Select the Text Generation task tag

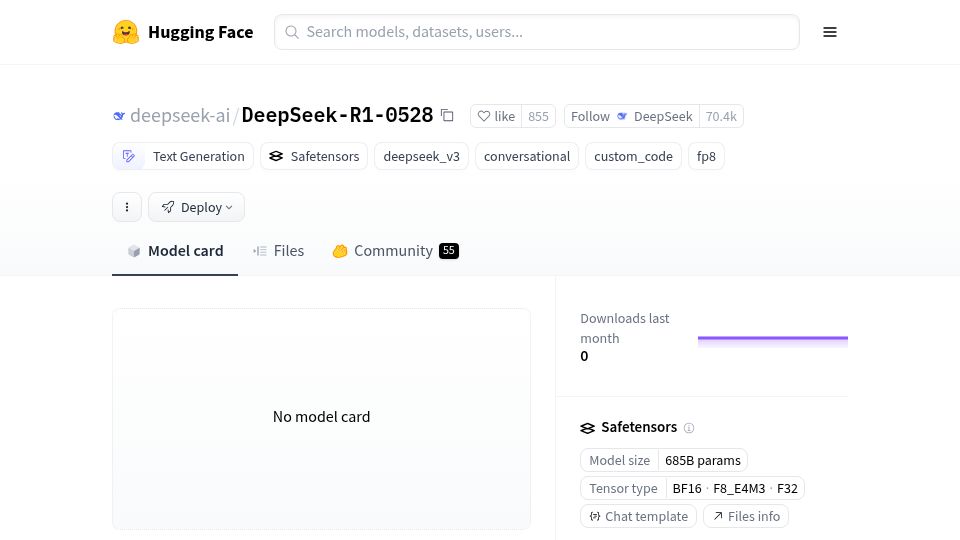point(182,156)
